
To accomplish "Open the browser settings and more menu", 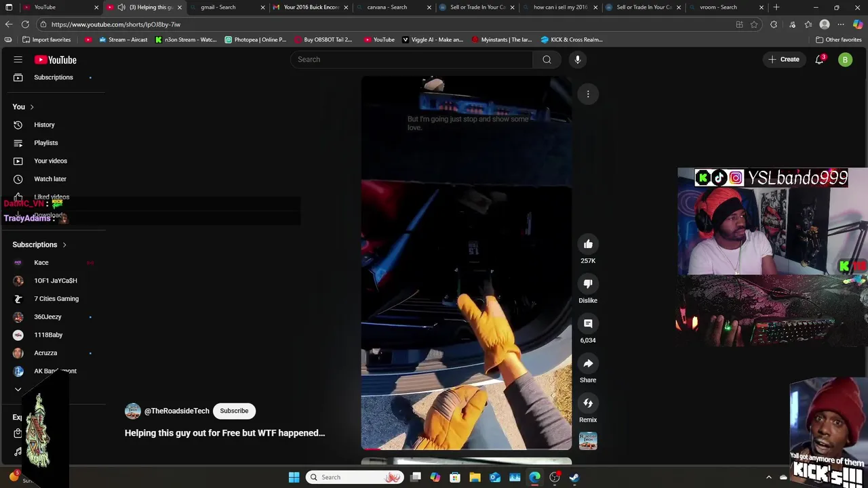I will 841,24.
